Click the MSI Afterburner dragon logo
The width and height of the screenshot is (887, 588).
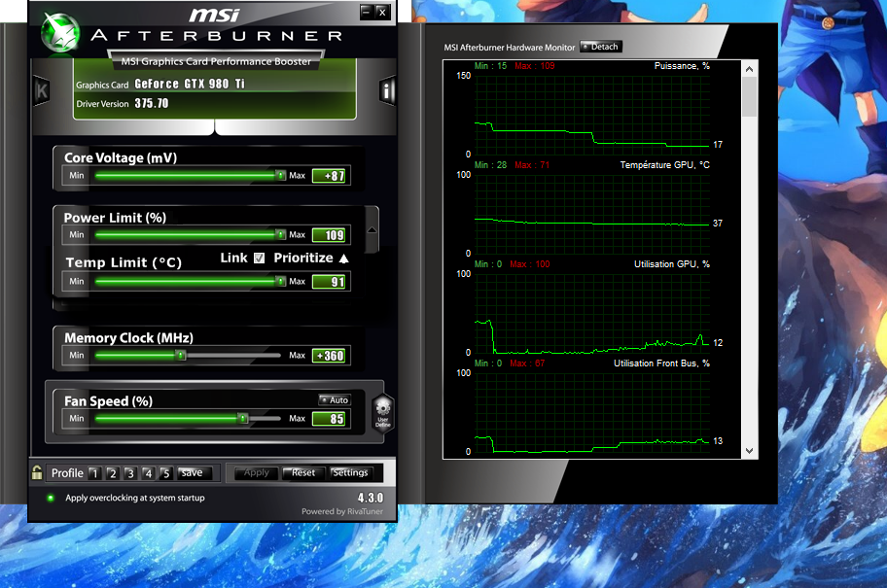tap(60, 33)
